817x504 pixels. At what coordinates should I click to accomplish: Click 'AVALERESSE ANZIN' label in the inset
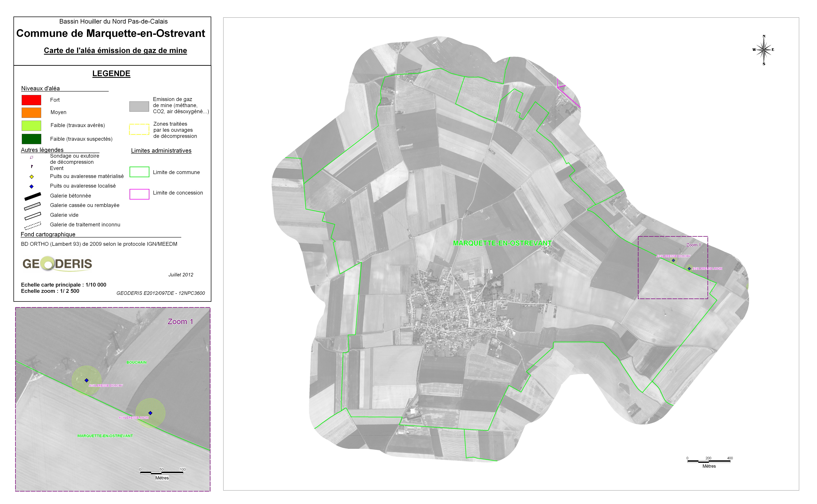(134, 418)
